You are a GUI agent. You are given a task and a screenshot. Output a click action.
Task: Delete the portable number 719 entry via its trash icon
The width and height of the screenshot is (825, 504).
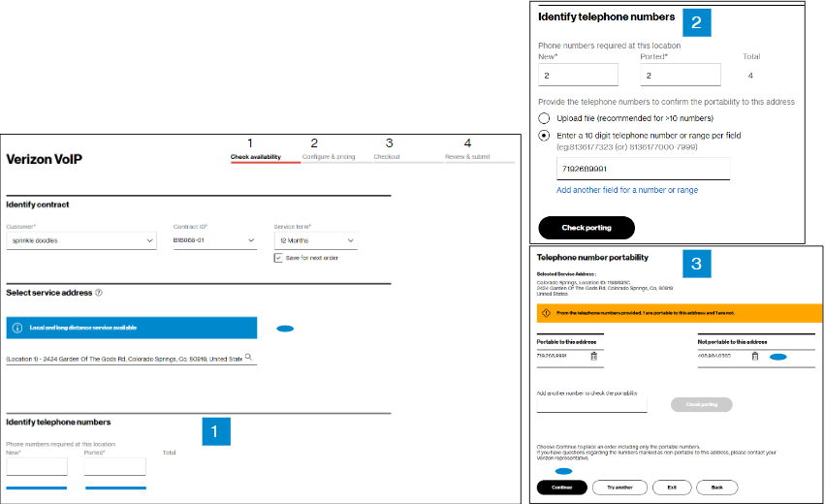tap(594, 356)
